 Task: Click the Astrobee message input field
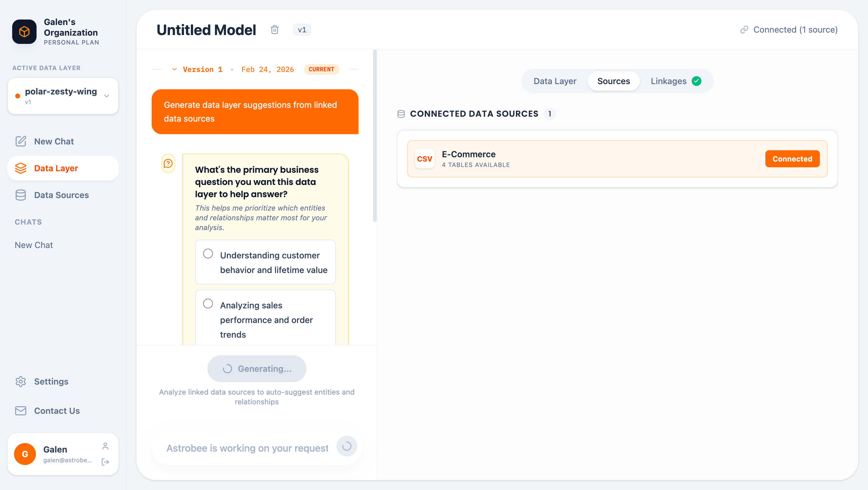coord(247,448)
